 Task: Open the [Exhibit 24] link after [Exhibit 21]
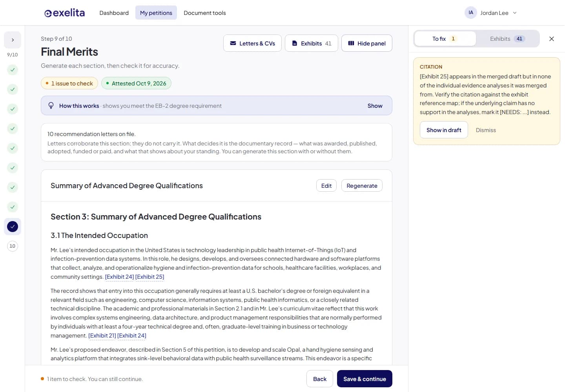pyautogui.click(x=132, y=336)
